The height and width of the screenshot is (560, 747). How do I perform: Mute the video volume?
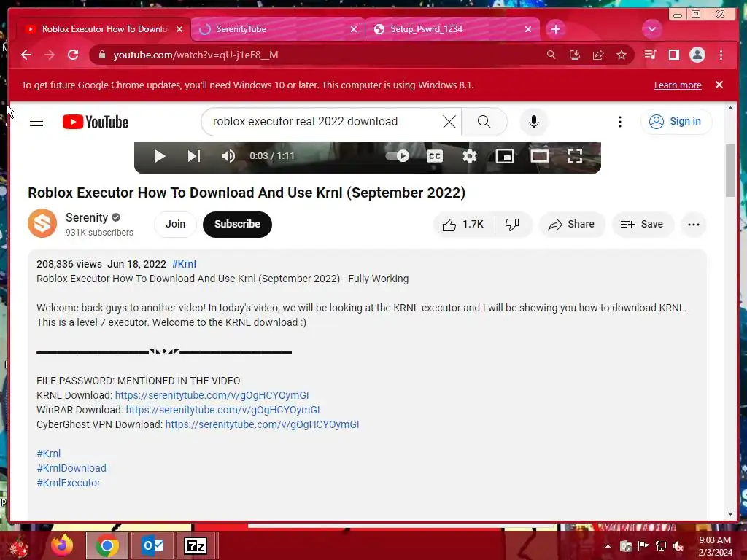(228, 156)
